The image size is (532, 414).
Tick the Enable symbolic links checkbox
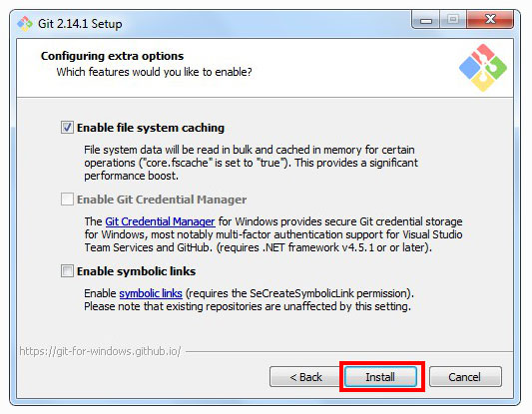67,271
